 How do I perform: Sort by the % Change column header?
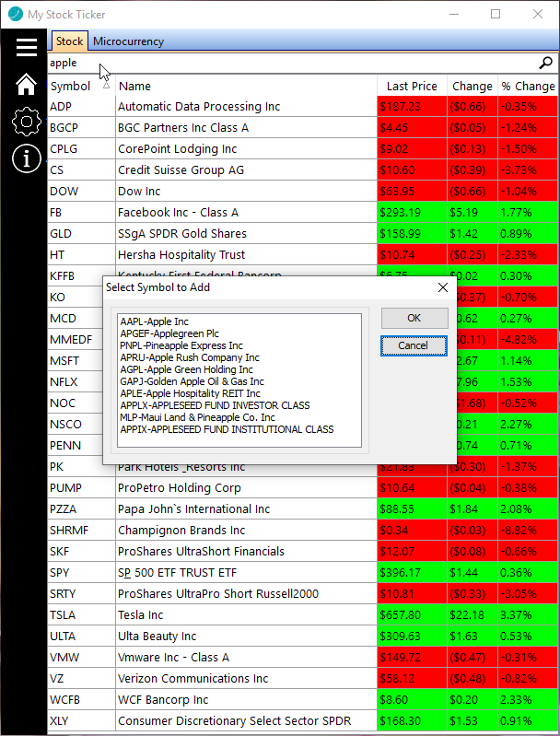[528, 87]
